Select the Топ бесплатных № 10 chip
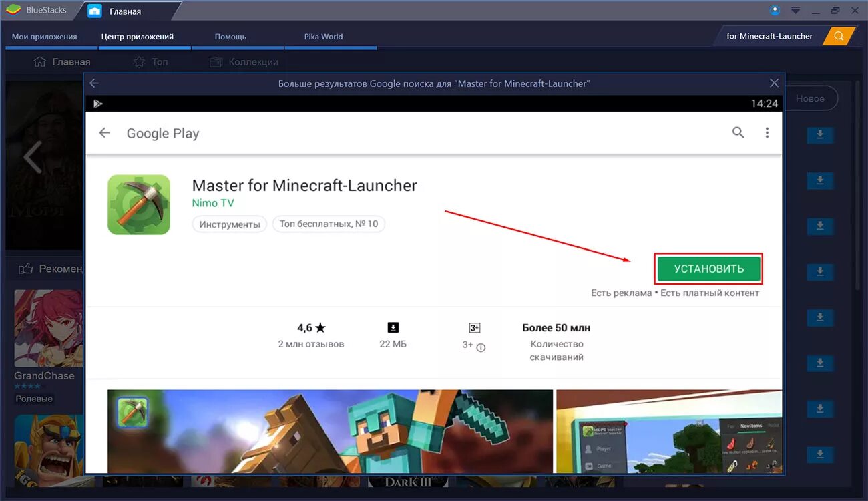The width and height of the screenshot is (868, 501). coord(329,224)
